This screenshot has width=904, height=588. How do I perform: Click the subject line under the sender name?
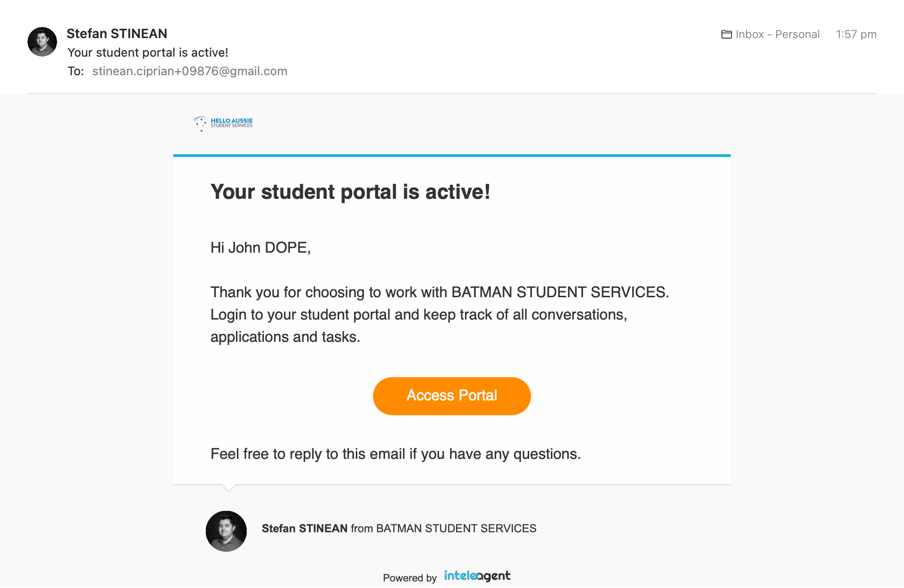pos(148,52)
